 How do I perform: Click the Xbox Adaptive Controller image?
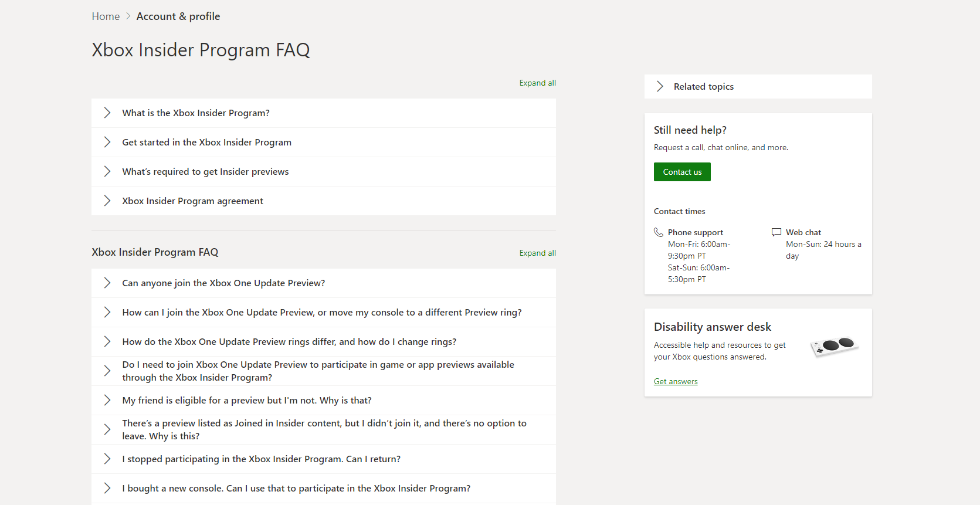tap(834, 346)
